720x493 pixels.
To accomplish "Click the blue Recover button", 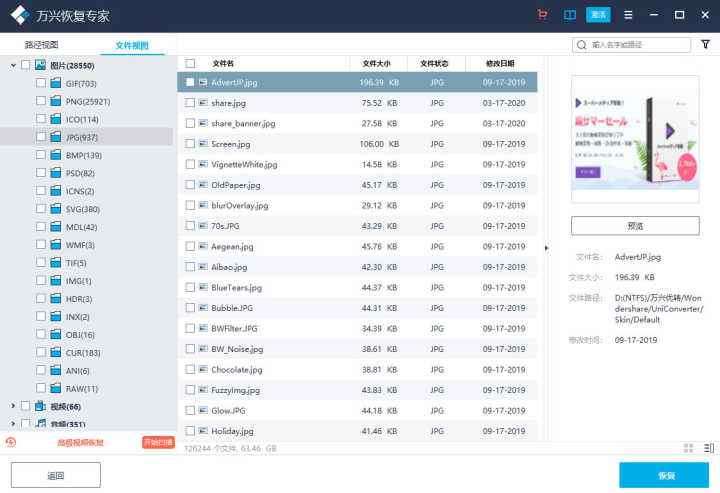I will pos(664,476).
